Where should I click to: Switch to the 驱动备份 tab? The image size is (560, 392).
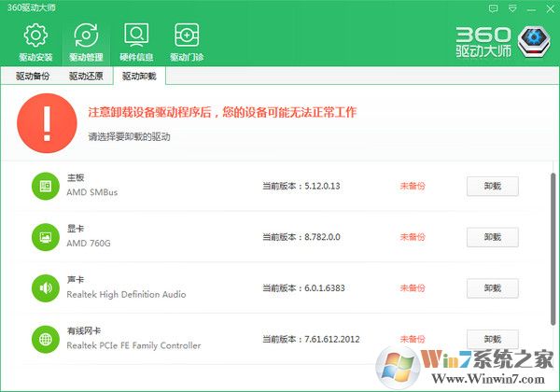(x=32, y=76)
